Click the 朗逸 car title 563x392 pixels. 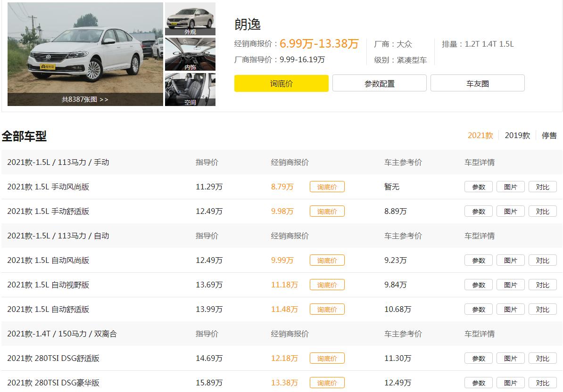248,24
